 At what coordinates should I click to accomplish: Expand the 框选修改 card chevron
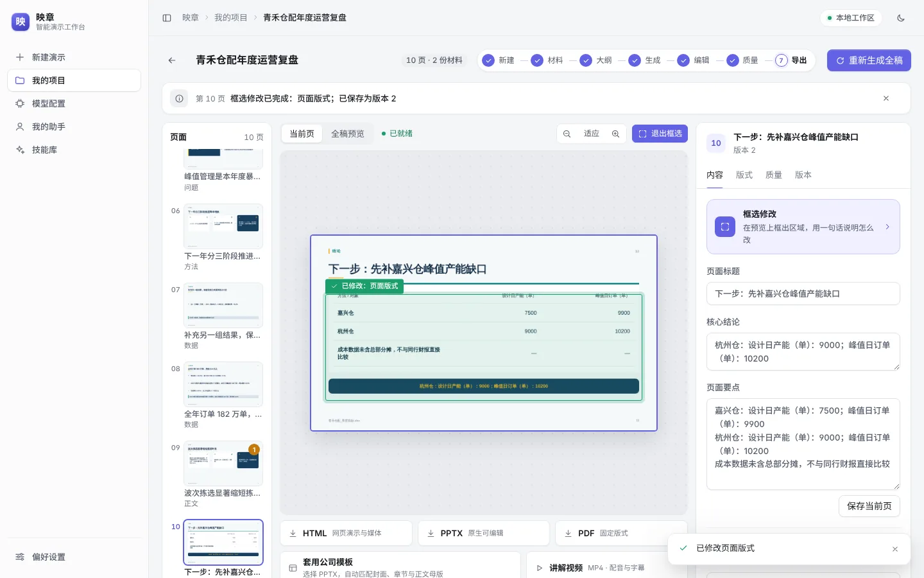(887, 227)
